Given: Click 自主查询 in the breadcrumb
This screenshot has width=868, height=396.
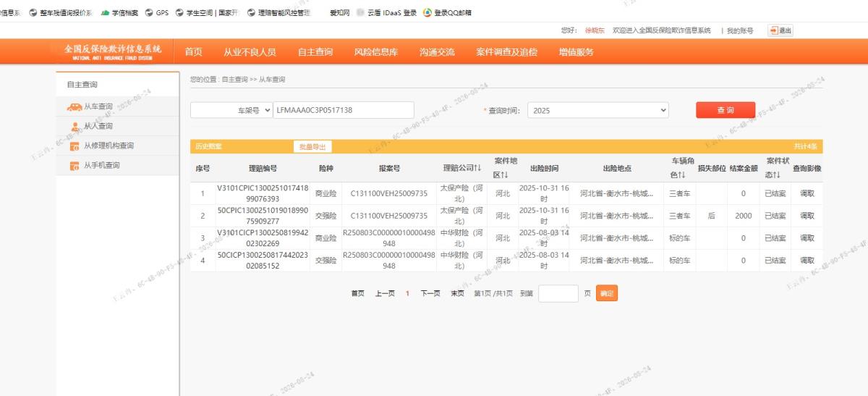Looking at the screenshot, I should pos(236,79).
